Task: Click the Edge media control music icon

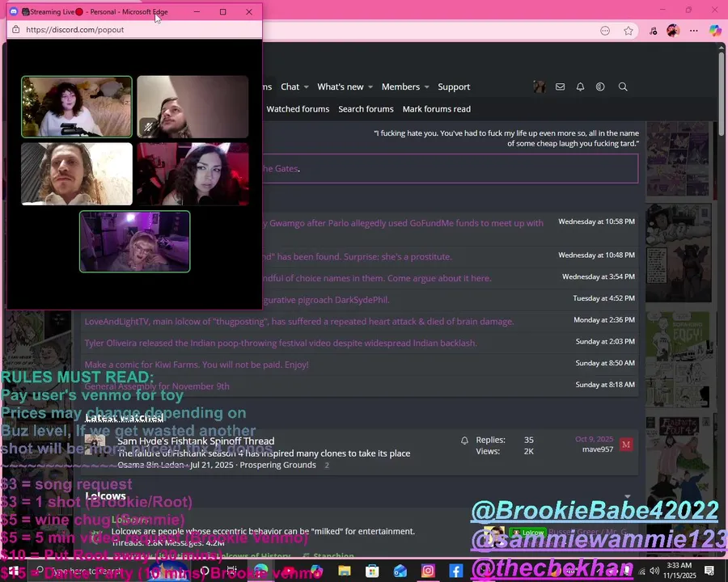Action: click(654, 31)
